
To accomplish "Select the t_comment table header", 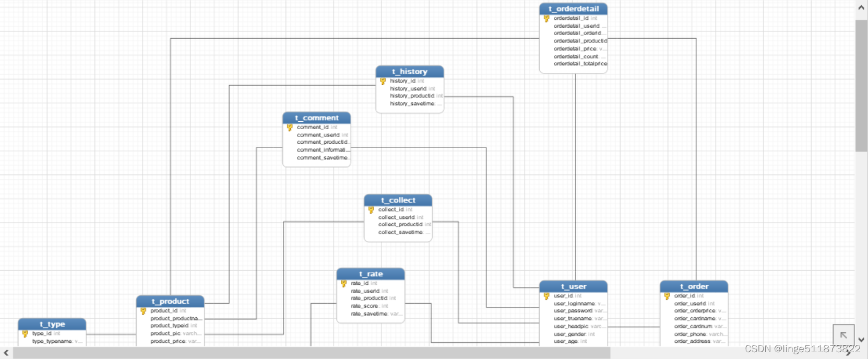I will point(316,118).
